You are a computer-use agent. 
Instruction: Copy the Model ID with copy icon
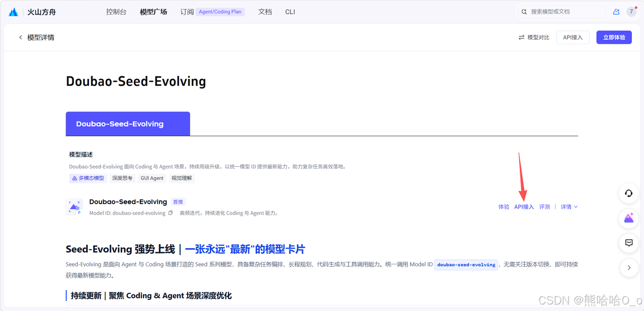171,213
